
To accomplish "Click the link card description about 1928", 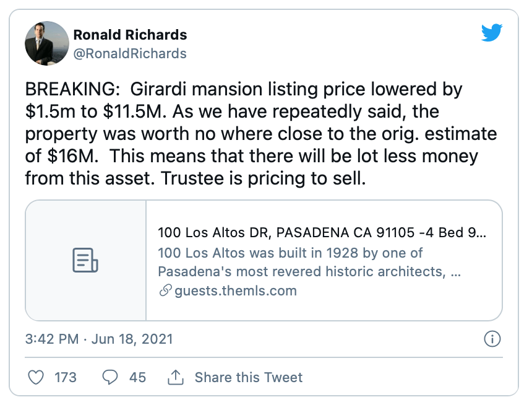I will tap(309, 262).
